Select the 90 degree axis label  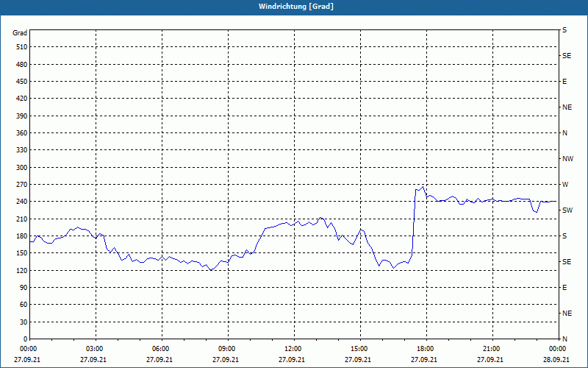23,288
